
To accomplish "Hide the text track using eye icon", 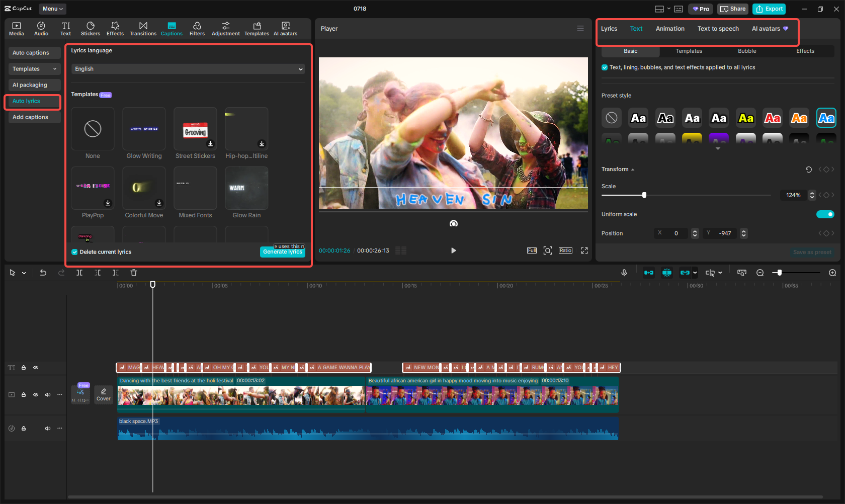I will [x=36, y=368].
